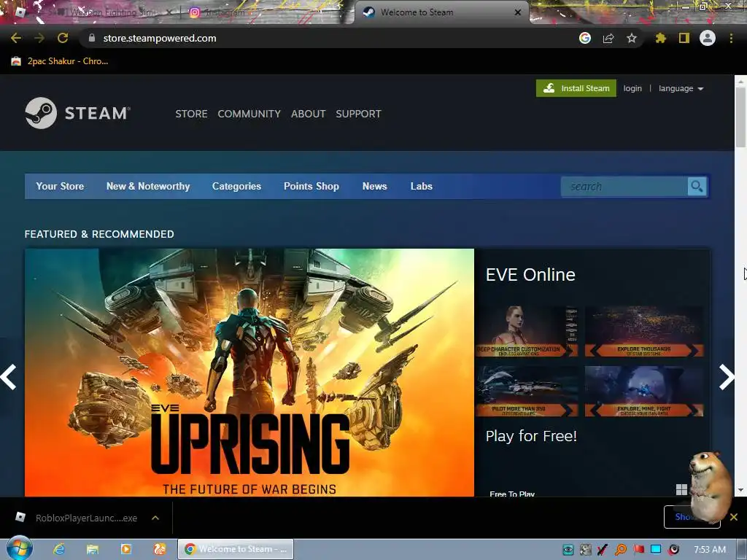Click the Steam store search field

[624, 186]
